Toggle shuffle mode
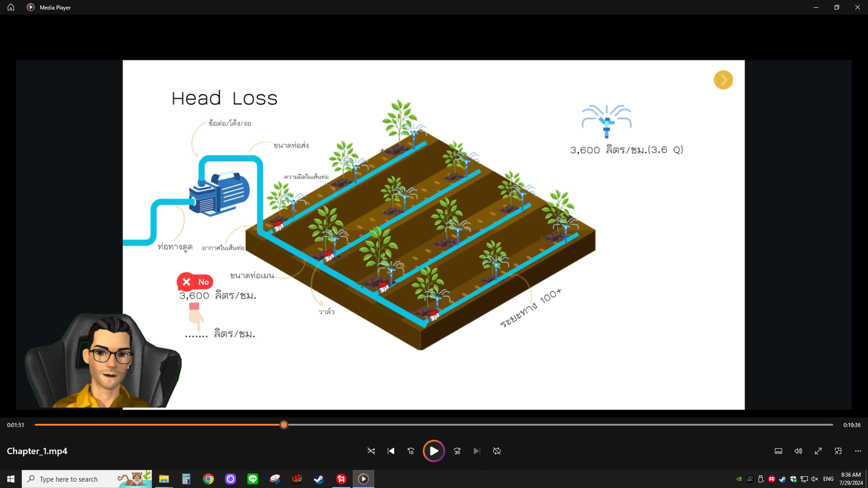This screenshot has height=488, width=868. (x=371, y=451)
